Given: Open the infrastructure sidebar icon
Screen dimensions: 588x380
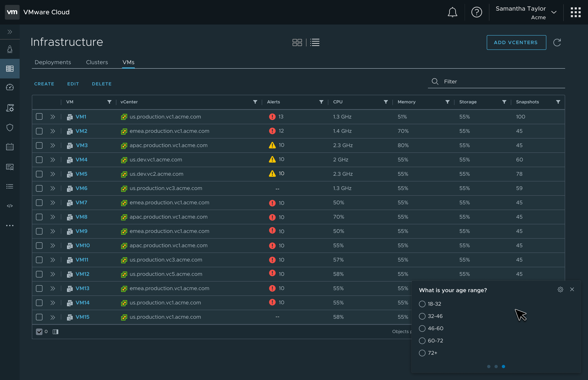Looking at the screenshot, I should pyautogui.click(x=10, y=68).
